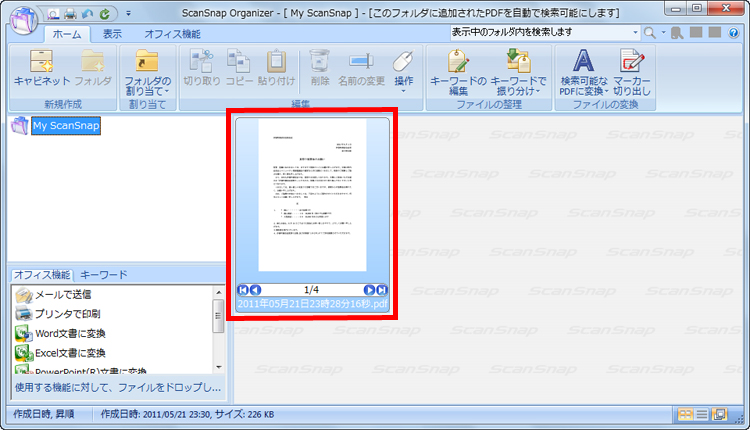This screenshot has width=750, height=430.
Task: Switch to the オフィス機能 ribbon tab
Action: pyautogui.click(x=172, y=34)
